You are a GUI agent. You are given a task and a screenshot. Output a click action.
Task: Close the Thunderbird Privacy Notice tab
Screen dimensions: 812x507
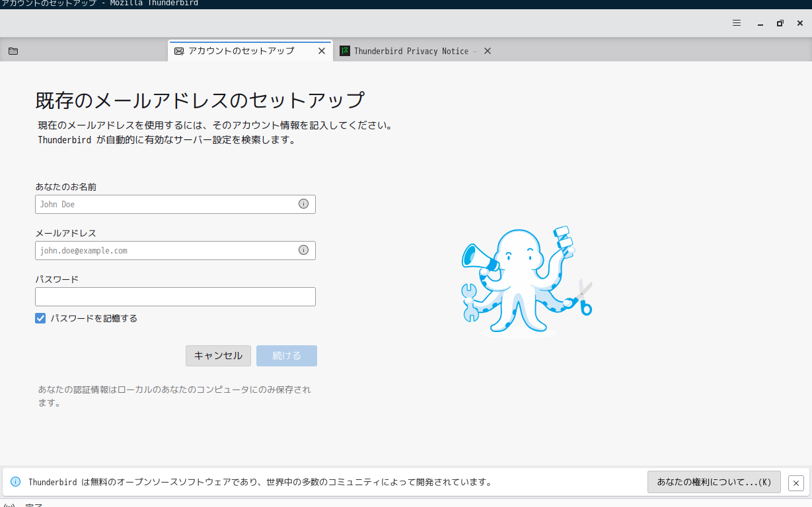488,51
